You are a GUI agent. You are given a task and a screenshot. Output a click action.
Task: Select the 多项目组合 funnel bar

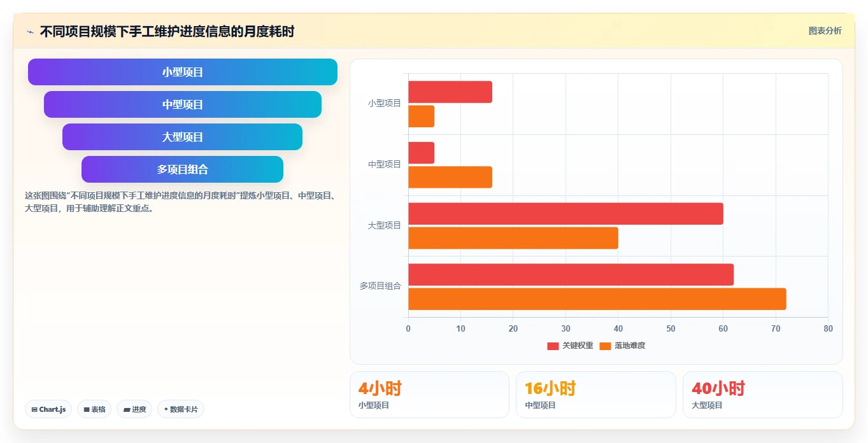pyautogui.click(x=183, y=169)
